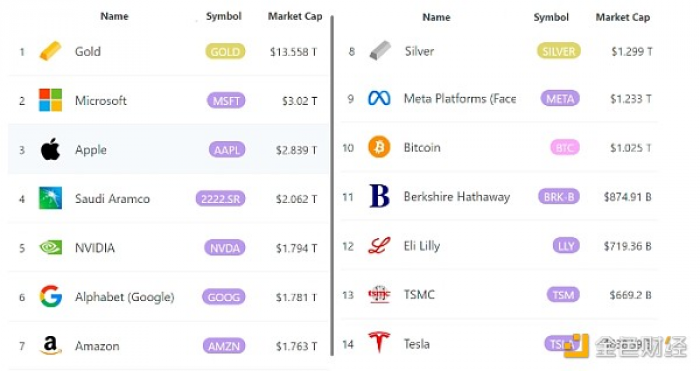Click the orange Bitcoin icon

(x=379, y=147)
